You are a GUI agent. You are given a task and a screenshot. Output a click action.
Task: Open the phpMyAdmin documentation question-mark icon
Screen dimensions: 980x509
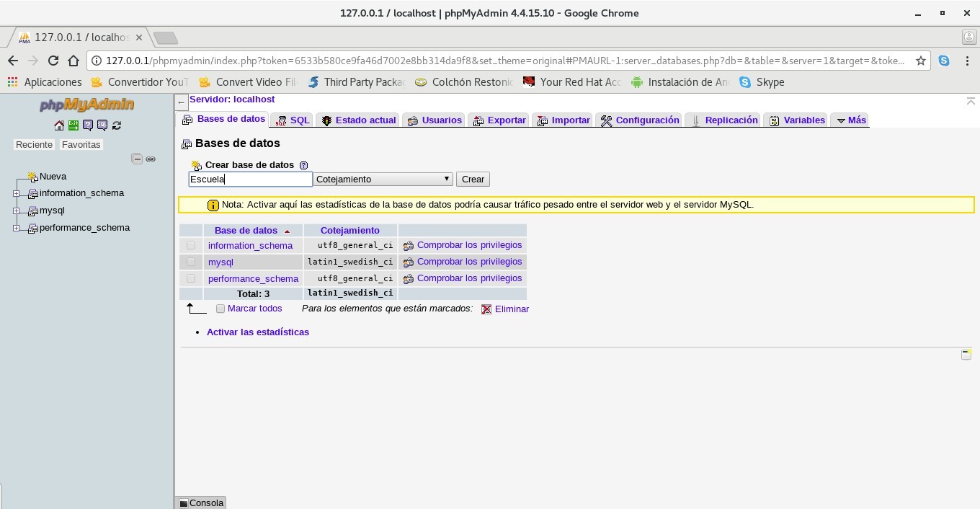tap(88, 125)
